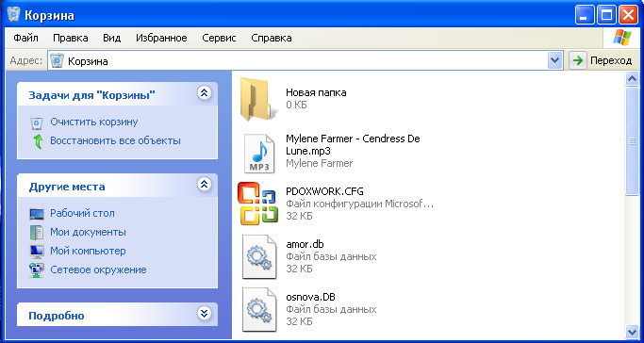Open the Новая папка folder icon
The width and height of the screenshot is (644, 343).
[258, 99]
